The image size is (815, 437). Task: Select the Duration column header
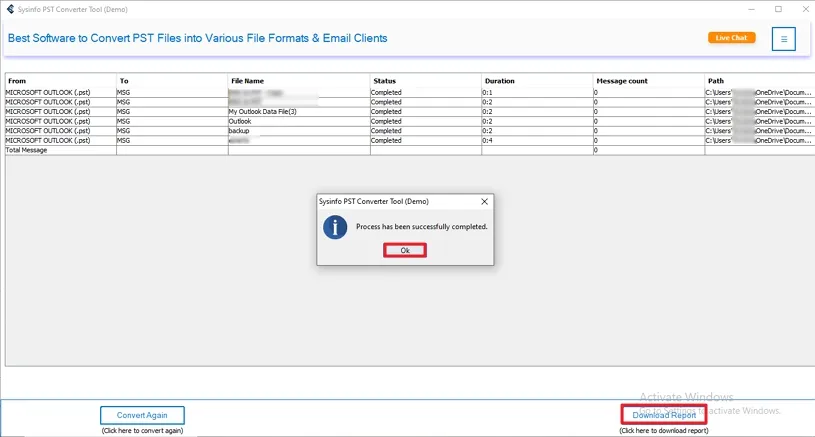(x=537, y=81)
